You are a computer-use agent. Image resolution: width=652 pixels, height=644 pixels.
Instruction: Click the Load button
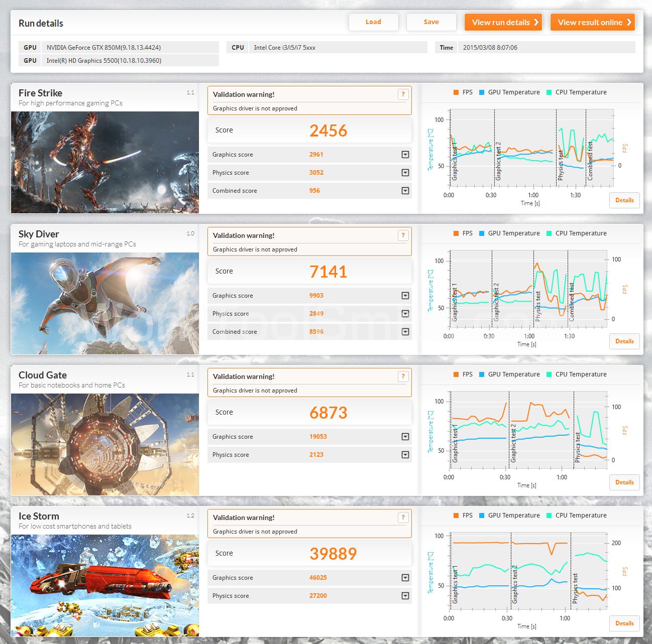pyautogui.click(x=373, y=22)
